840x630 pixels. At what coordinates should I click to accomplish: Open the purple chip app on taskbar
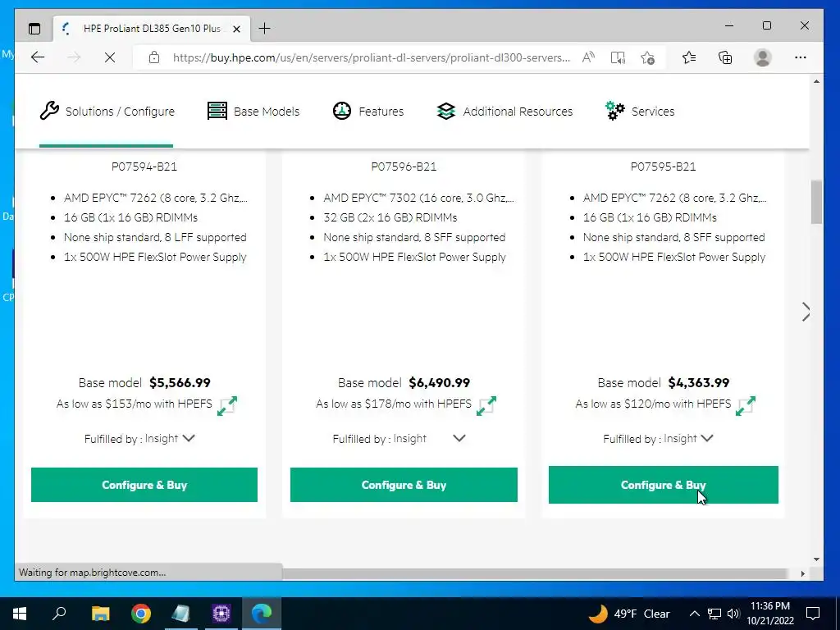(x=221, y=614)
